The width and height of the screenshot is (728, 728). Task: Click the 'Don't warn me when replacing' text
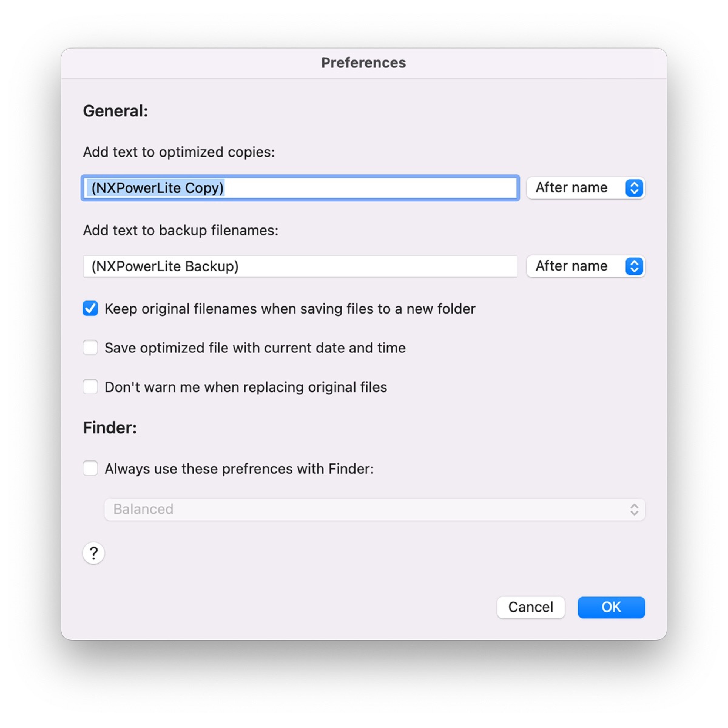coord(246,387)
